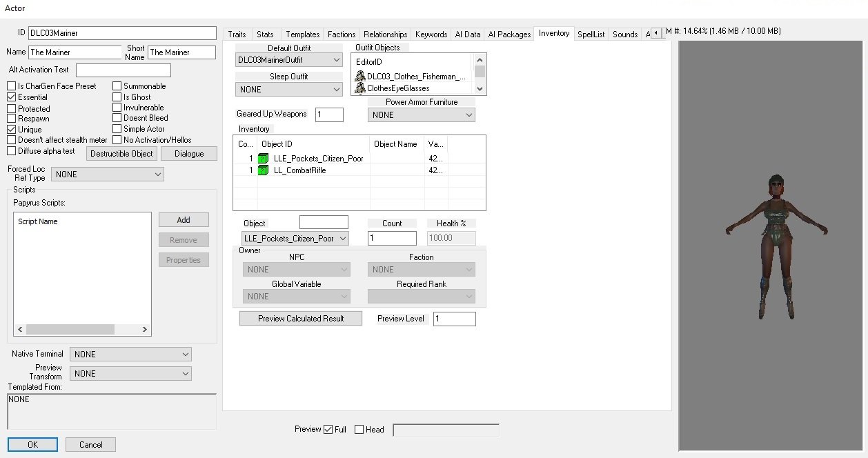Click the Invulnerable checkbox
Viewport: 868px width, 458px height.
coord(117,108)
